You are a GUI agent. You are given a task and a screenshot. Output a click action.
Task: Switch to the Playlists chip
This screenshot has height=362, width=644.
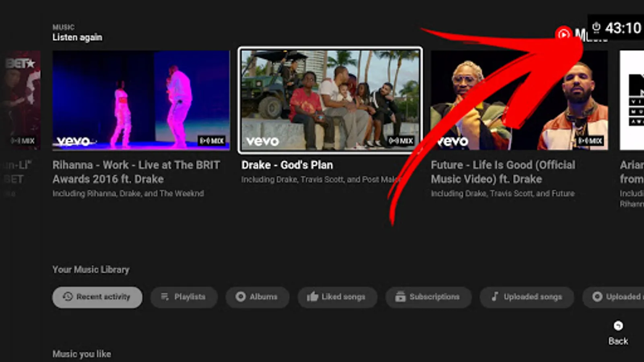(x=184, y=297)
